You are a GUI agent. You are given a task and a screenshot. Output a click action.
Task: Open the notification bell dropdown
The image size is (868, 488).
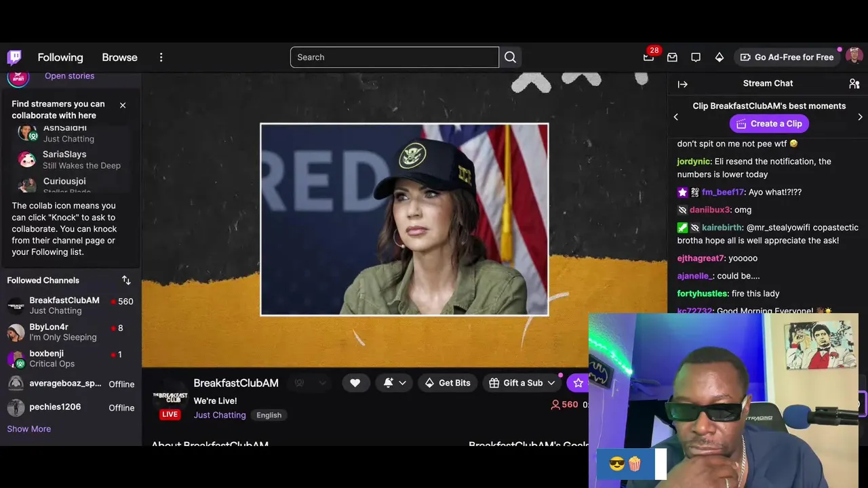[x=395, y=383]
